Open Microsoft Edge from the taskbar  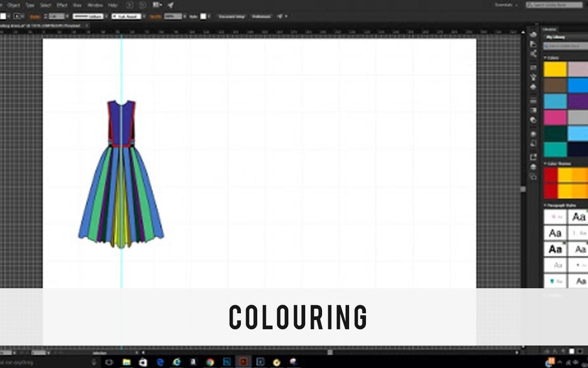160,362
